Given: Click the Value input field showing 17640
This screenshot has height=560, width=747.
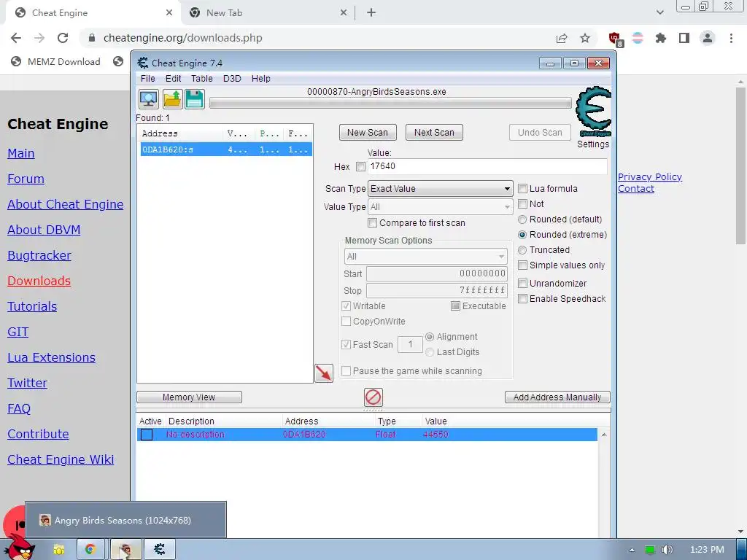Looking at the screenshot, I should [x=487, y=166].
